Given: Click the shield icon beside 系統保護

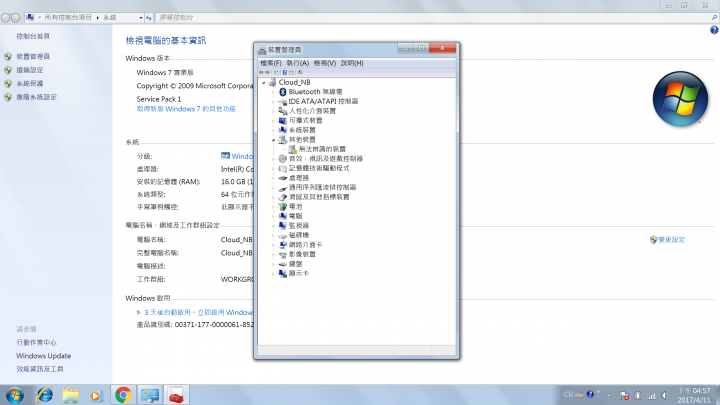Looking at the screenshot, I should [x=8, y=84].
